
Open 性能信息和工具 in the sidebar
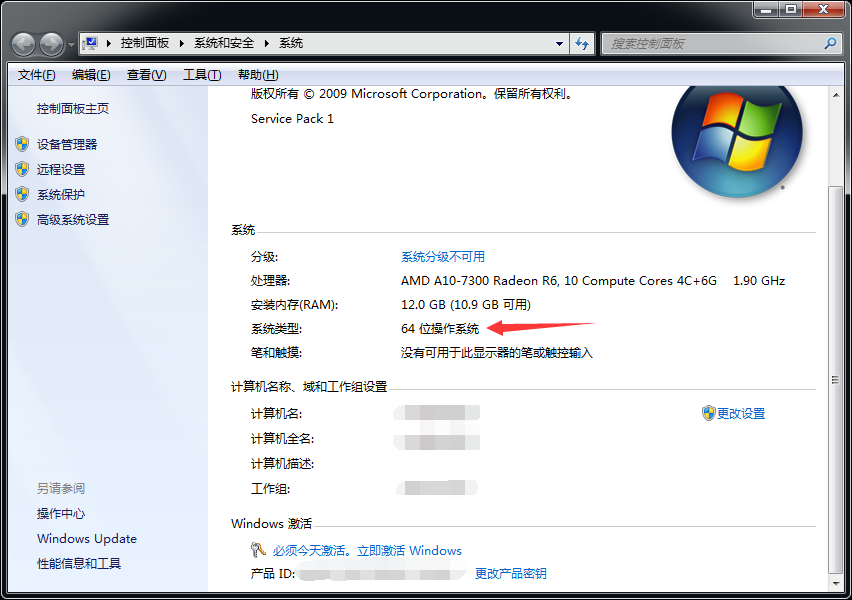coord(79,564)
